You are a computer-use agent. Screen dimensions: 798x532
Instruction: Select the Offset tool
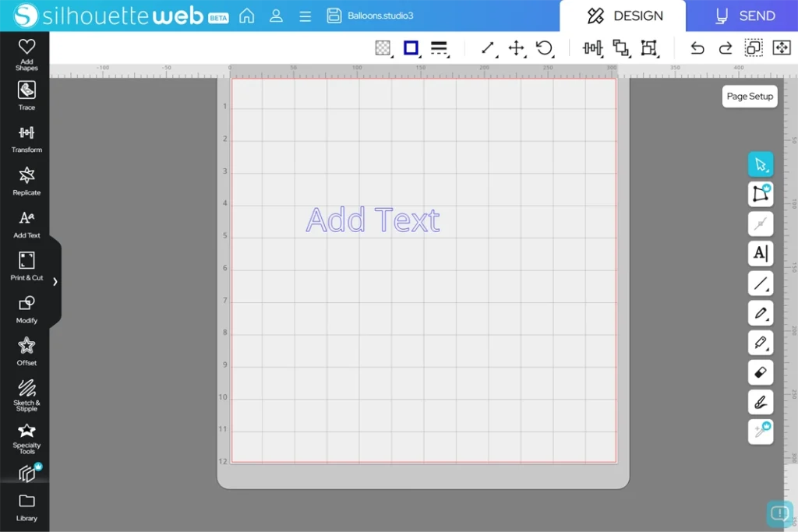coord(26,350)
